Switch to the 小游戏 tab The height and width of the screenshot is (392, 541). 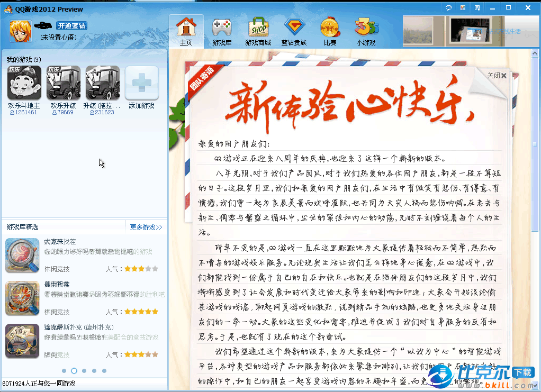click(366, 32)
